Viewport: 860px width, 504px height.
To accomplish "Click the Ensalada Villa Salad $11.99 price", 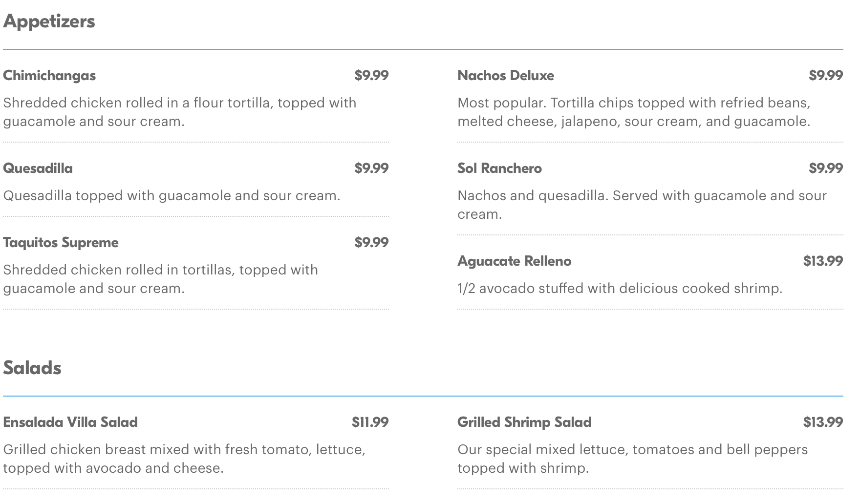I will pos(370,422).
